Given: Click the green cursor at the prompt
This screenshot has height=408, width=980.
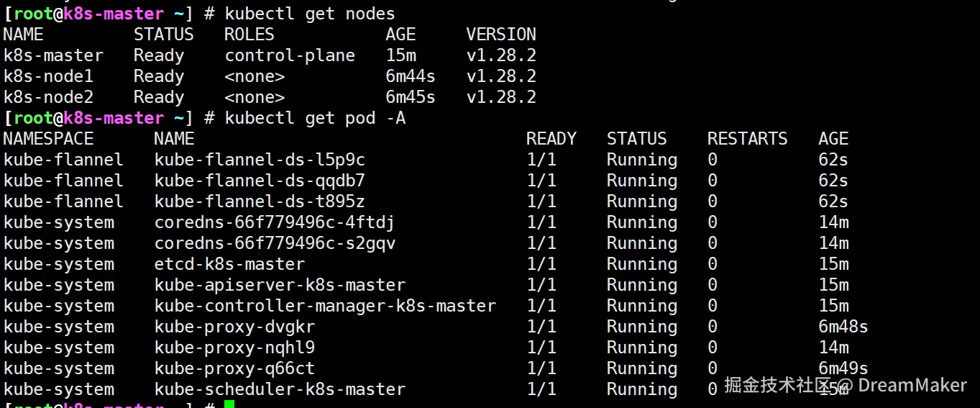Looking at the screenshot, I should pos(229,404).
